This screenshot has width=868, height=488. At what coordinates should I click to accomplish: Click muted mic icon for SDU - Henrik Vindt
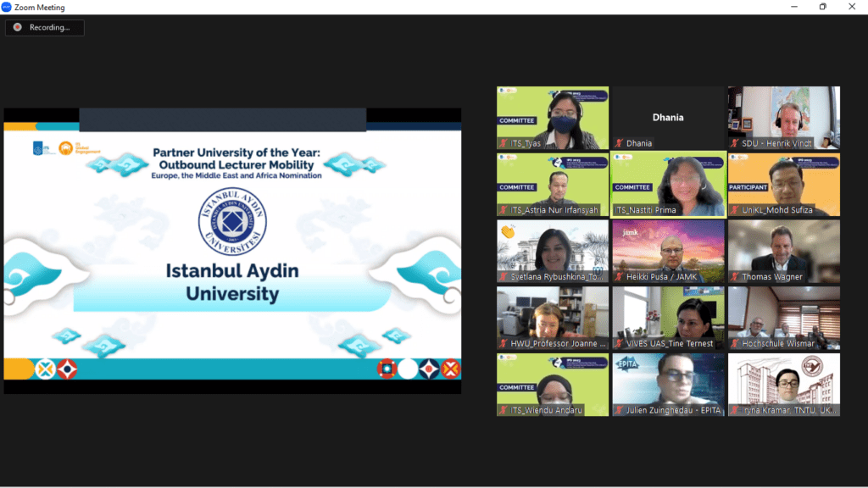coord(734,143)
